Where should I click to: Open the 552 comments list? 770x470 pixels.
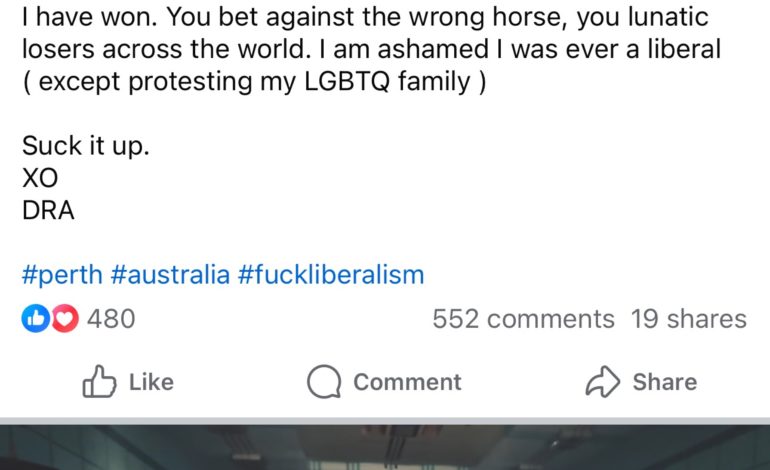[x=523, y=319]
